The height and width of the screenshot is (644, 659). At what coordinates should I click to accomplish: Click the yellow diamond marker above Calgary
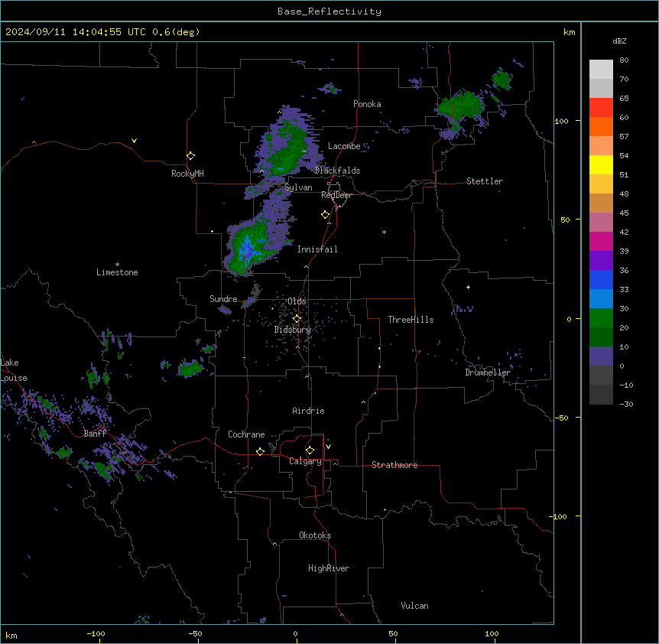pyautogui.click(x=310, y=450)
